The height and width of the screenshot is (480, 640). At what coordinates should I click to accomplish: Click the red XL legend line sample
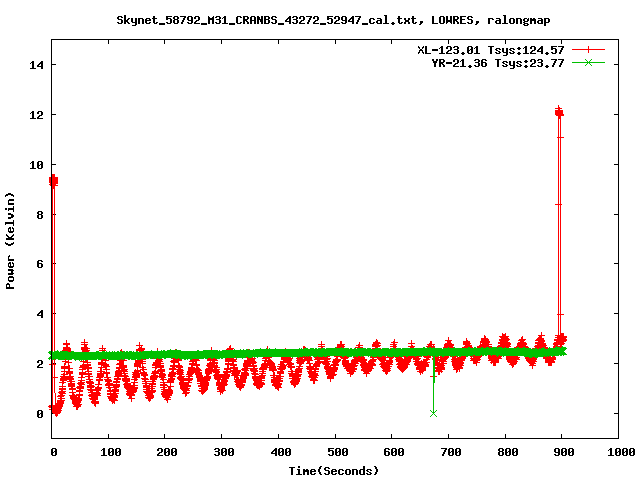click(x=588, y=50)
